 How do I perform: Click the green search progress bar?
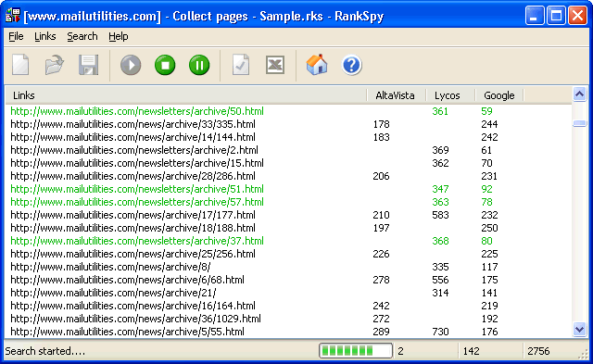pyautogui.click(x=356, y=351)
